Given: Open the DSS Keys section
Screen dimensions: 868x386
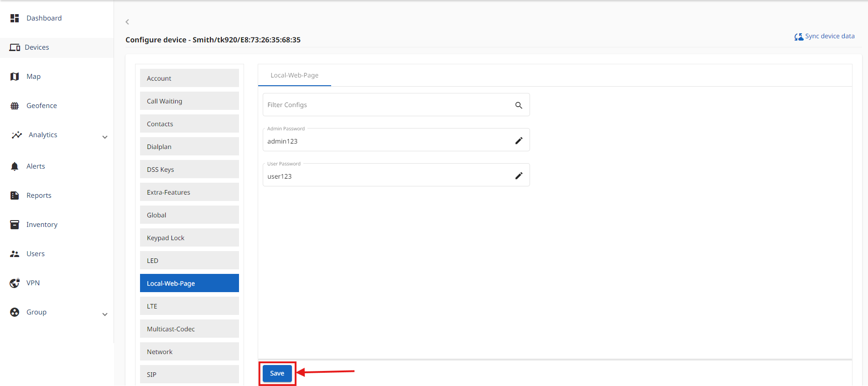Looking at the screenshot, I should [x=189, y=169].
